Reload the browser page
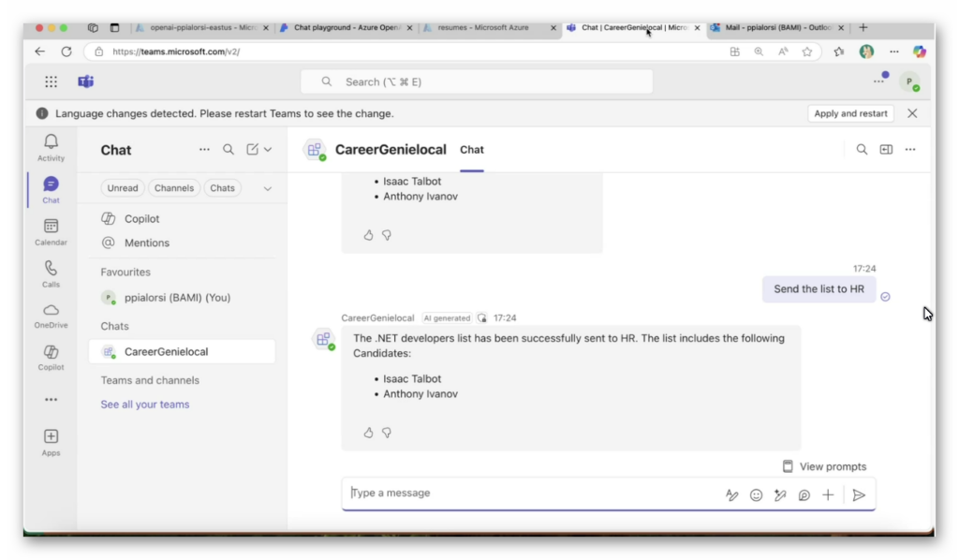The width and height of the screenshot is (959, 560). (66, 52)
